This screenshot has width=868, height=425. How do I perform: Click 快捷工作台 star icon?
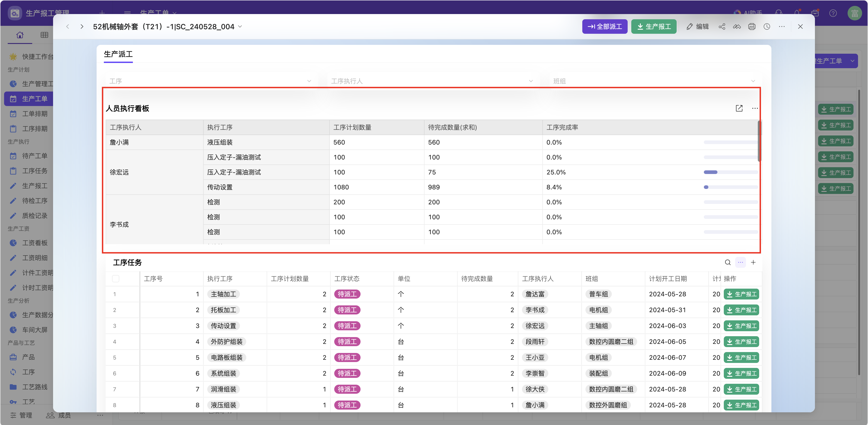pyautogui.click(x=13, y=57)
